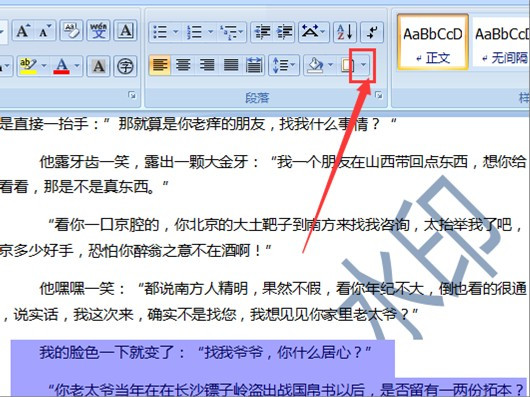This screenshot has height=397, width=530.
Task: Toggle Center alignment
Action: pyautogui.click(x=183, y=66)
